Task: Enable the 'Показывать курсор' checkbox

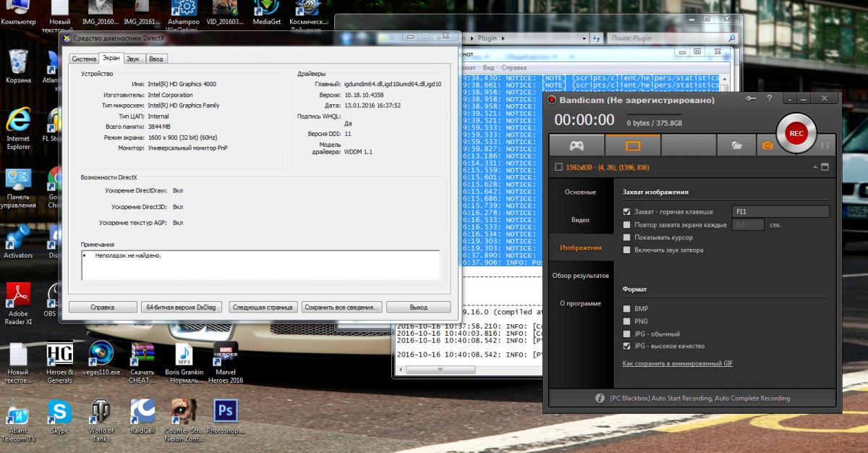Action: tap(627, 237)
